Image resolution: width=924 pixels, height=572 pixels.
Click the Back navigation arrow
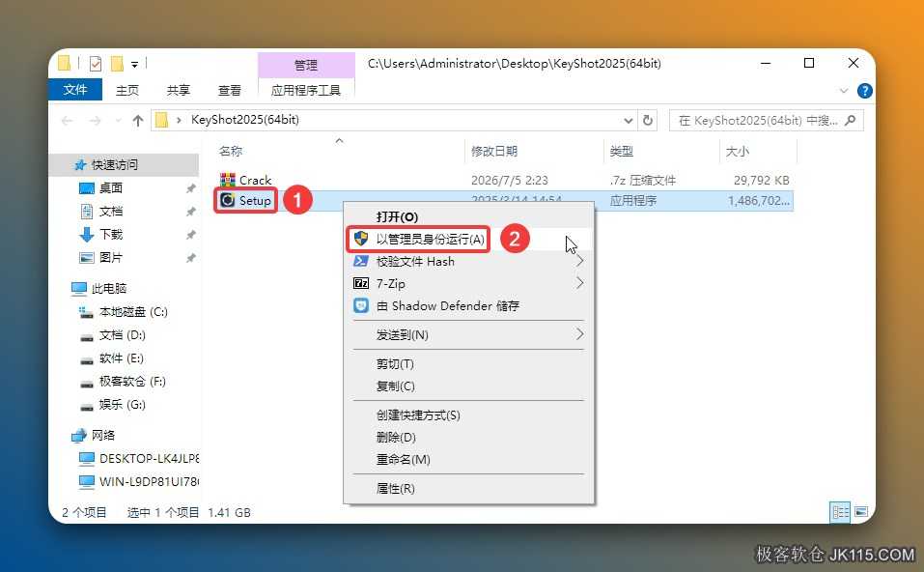point(68,121)
